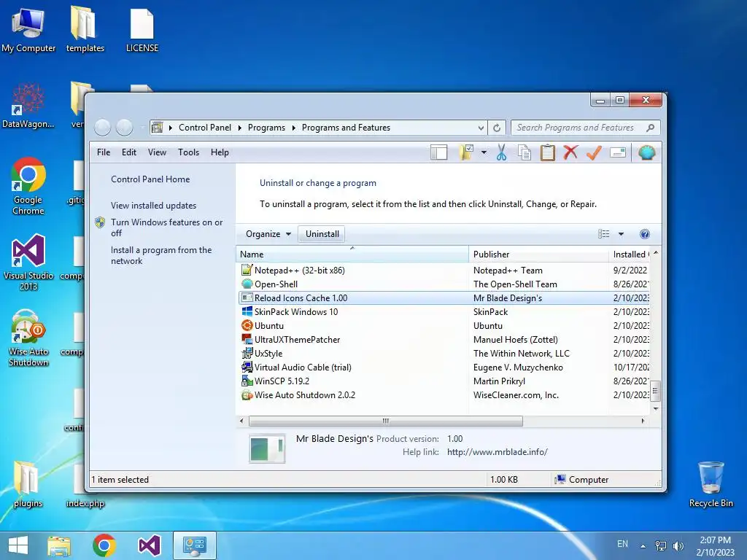Screen dimensions: 747x560
Task: Open the Google Chrome desktop shortcut
Action: tap(28, 186)
